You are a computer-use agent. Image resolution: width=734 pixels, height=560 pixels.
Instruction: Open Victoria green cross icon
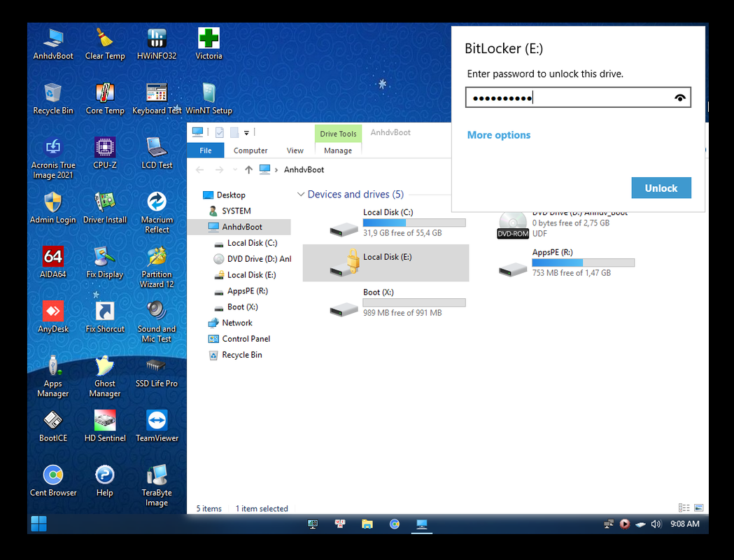[x=209, y=45]
